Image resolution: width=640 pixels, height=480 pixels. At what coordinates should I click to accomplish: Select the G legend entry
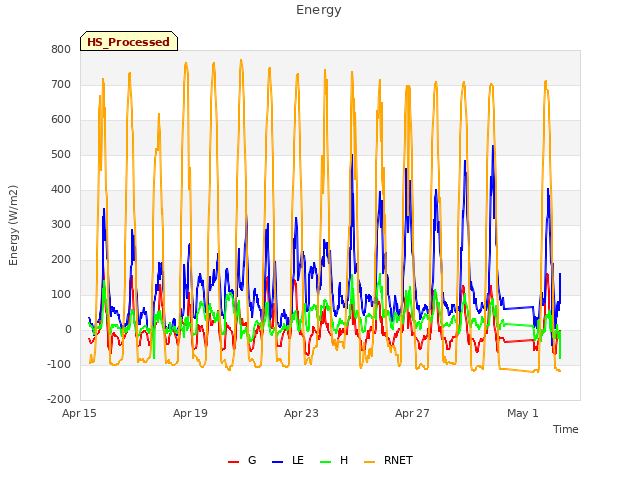(x=242, y=460)
